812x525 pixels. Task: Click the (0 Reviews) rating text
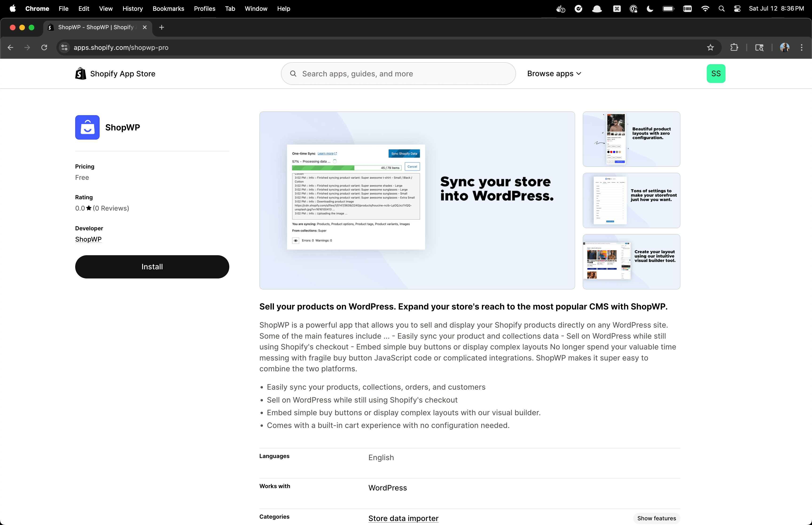(111, 208)
